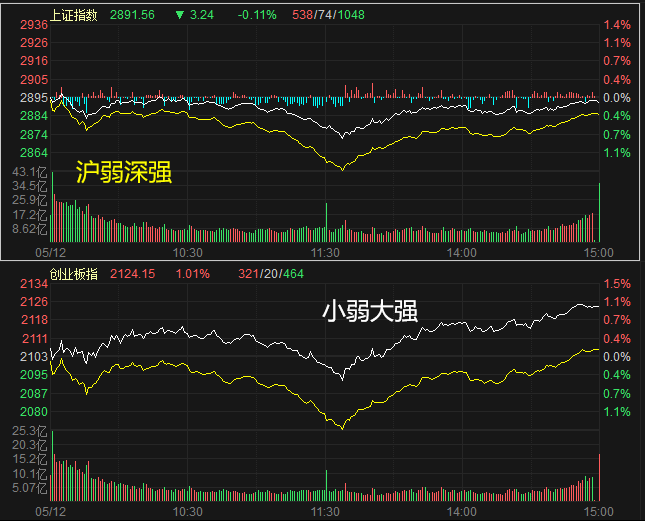Click the 05/12 date label, lower chart
This screenshot has width=645, height=521.
tap(51, 512)
